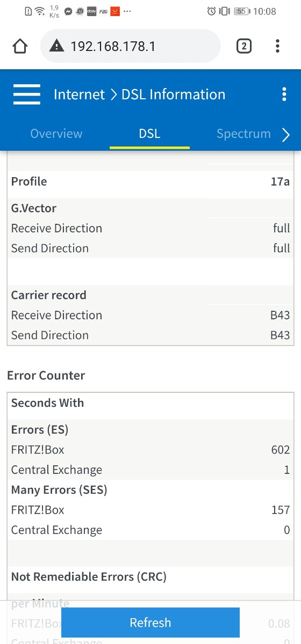This screenshot has width=301, height=644.
Task: Select the Profile row showing 17a
Action: [150, 181]
